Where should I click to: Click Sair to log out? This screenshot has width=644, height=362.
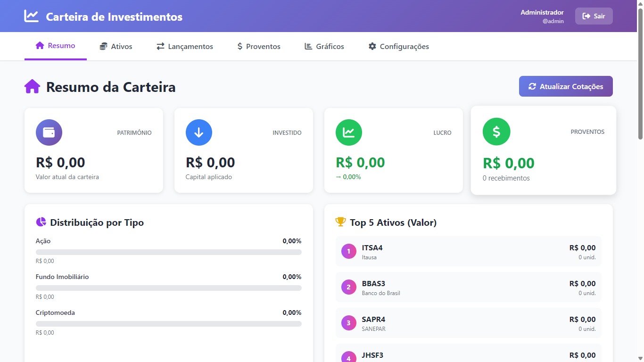[x=594, y=16]
